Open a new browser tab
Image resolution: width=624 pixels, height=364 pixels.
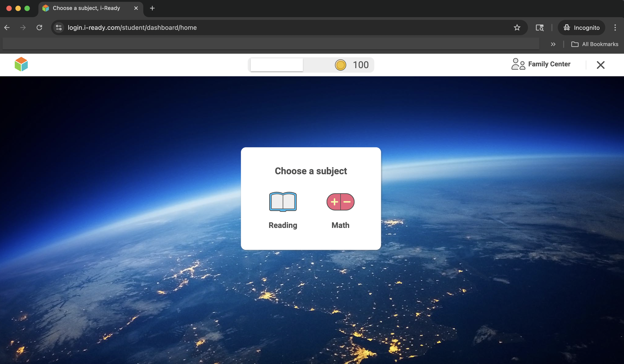[x=152, y=8]
